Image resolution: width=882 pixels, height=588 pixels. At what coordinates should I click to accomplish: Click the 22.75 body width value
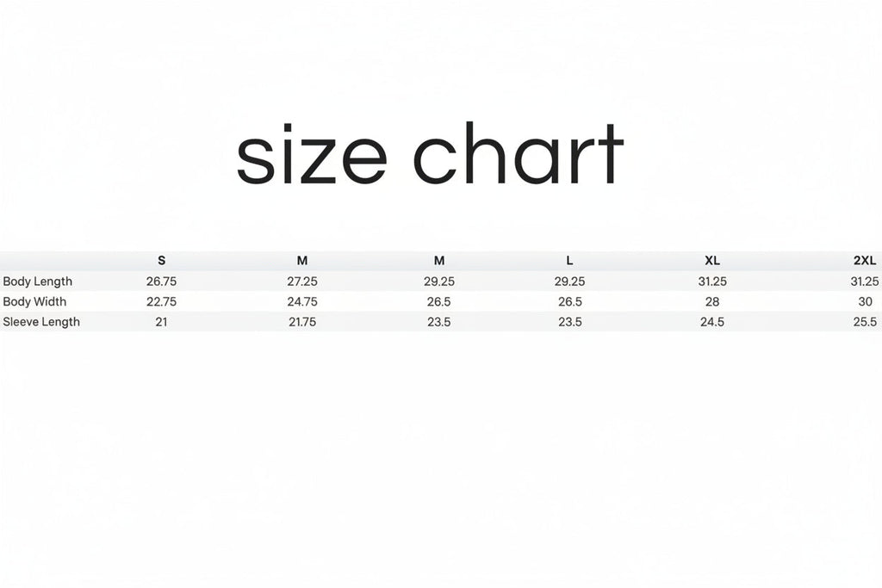pyautogui.click(x=162, y=302)
